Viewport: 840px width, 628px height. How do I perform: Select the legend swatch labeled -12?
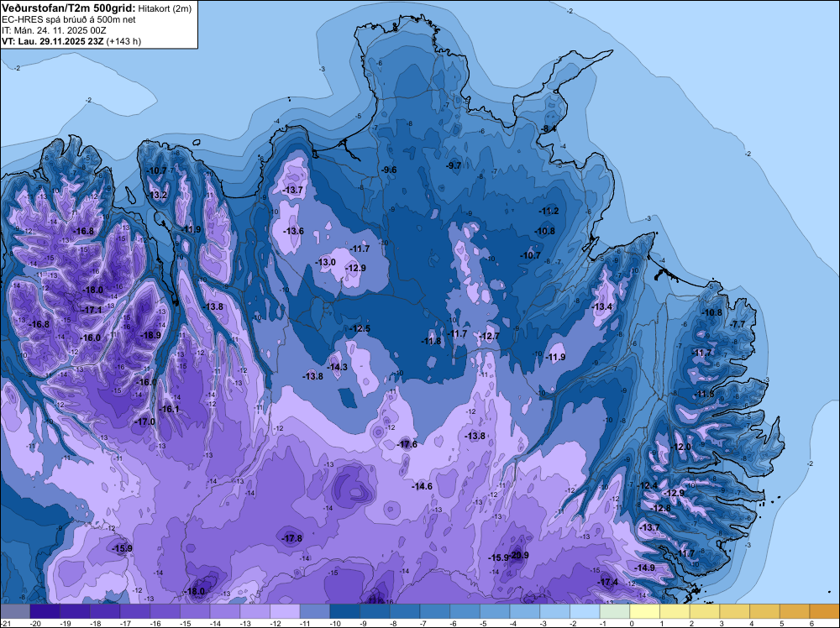(x=285, y=611)
